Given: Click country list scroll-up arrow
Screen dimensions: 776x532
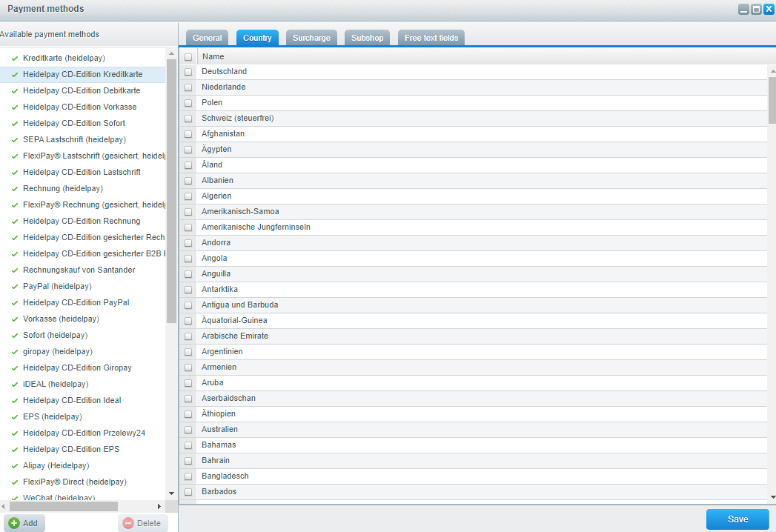Looking at the screenshot, I should pyautogui.click(x=772, y=72).
